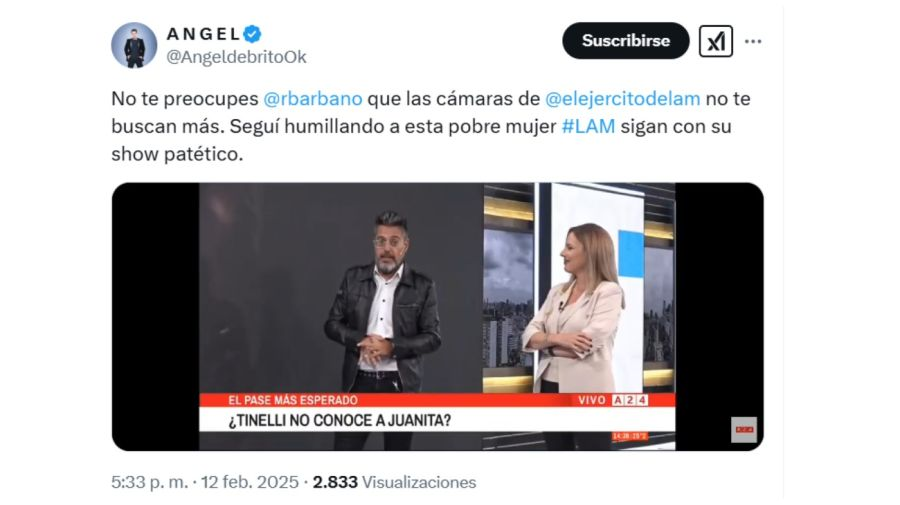Click the VIVO live indicator in video

pos(592,401)
